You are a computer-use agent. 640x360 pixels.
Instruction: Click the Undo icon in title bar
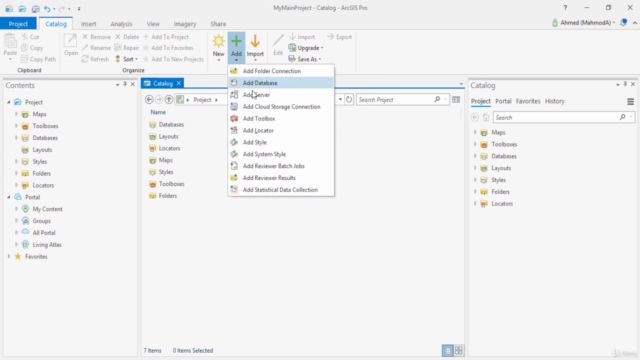click(47, 8)
